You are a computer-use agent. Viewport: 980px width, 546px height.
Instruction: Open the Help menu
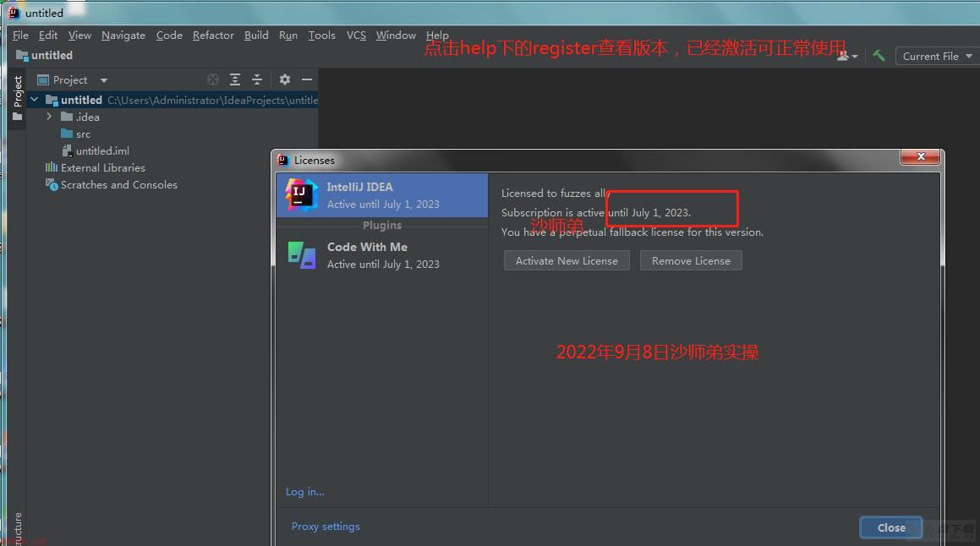coord(437,35)
